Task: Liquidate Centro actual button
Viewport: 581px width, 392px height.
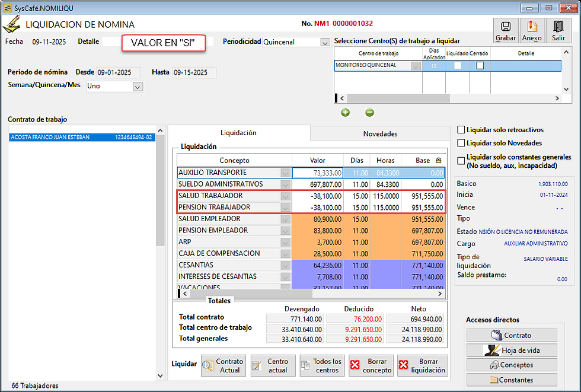Action: (273, 366)
